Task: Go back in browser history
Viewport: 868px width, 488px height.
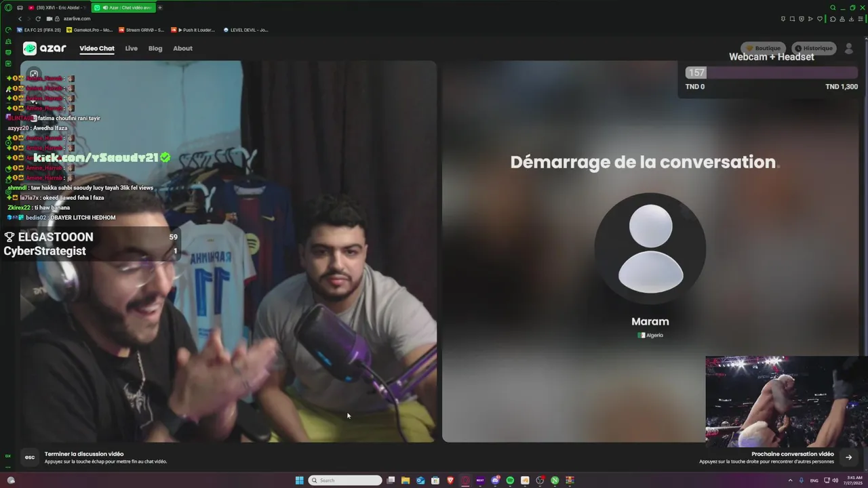Action: [20, 19]
